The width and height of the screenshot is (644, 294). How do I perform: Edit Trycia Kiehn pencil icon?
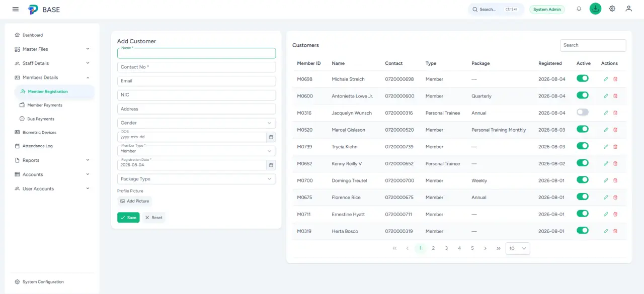pos(606,147)
